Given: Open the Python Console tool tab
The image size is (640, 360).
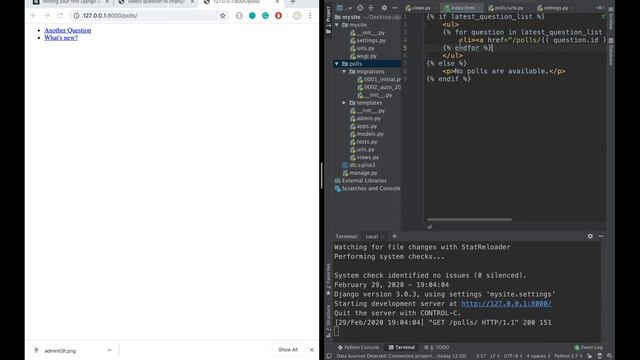Looking at the screenshot, I should click(x=358, y=347).
